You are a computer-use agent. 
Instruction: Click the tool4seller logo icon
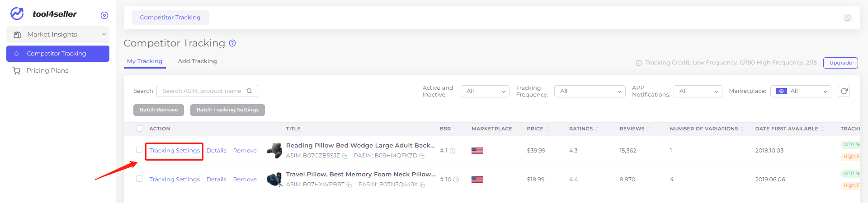coord(17,14)
